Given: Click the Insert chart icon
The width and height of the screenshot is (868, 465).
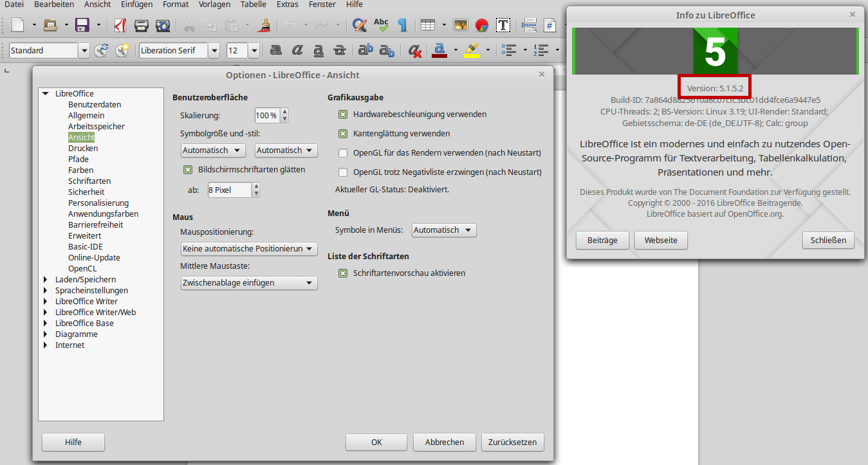Looking at the screenshot, I should pos(482,25).
